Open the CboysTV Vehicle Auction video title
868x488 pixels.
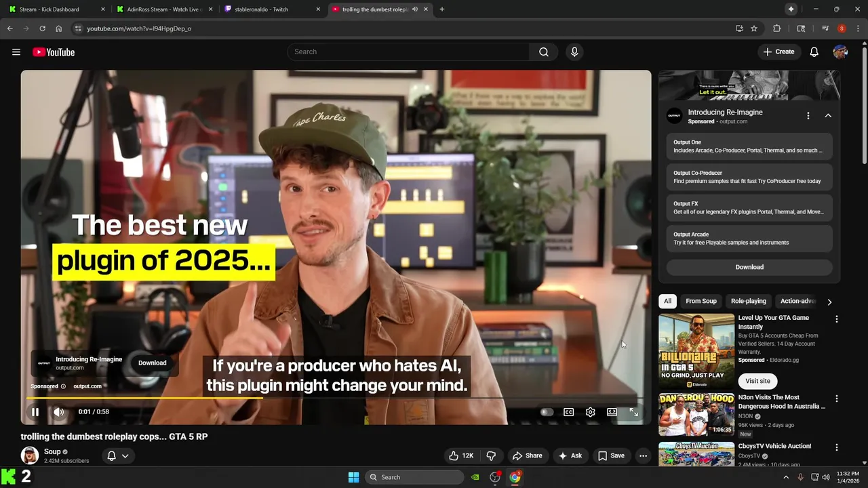pyautogui.click(x=774, y=447)
